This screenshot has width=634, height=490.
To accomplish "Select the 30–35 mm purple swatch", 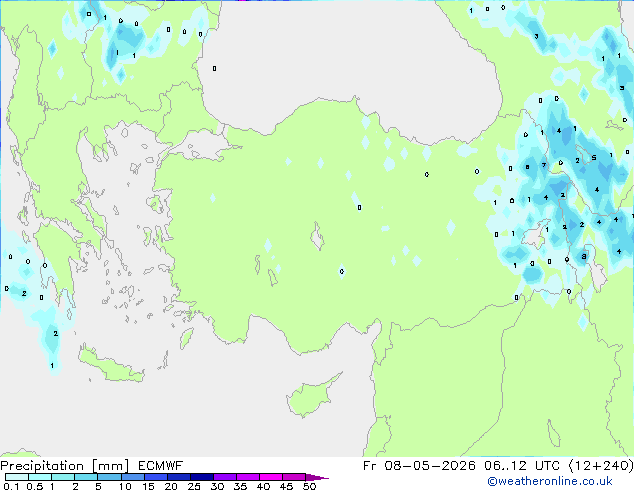I will (224, 477).
